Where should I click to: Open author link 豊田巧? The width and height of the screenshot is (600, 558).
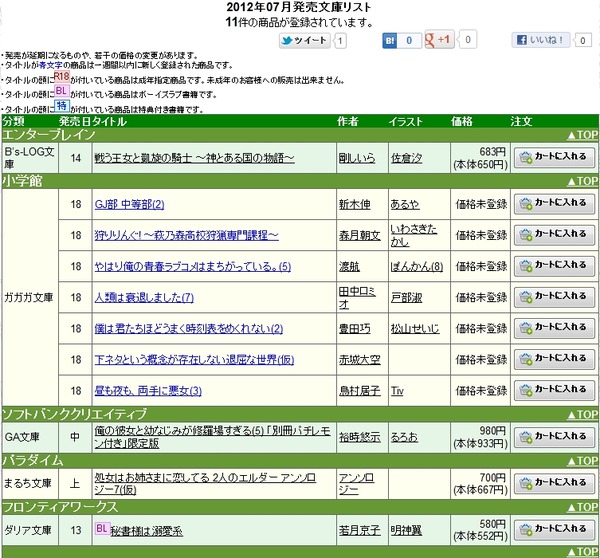(354, 328)
